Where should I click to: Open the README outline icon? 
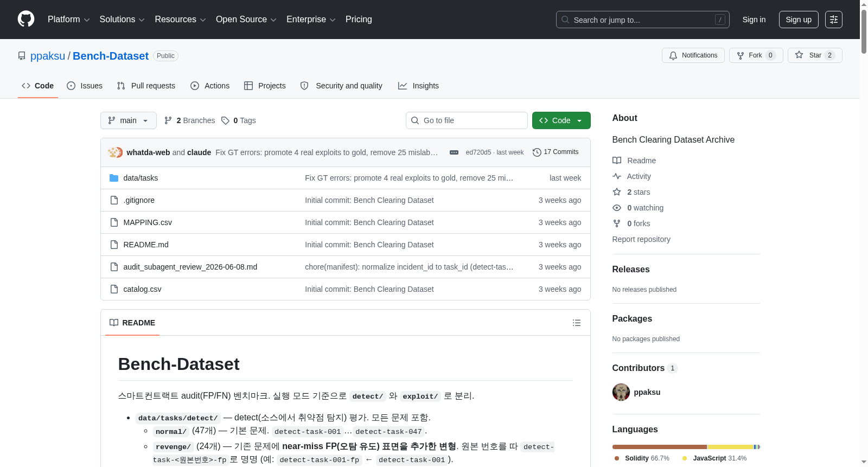click(x=577, y=323)
